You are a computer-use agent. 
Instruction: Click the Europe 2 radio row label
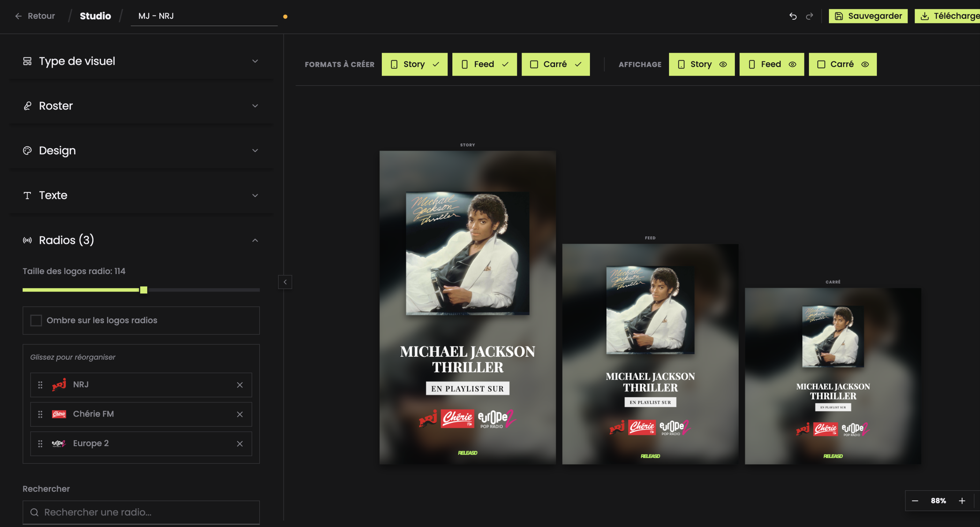pos(91,444)
